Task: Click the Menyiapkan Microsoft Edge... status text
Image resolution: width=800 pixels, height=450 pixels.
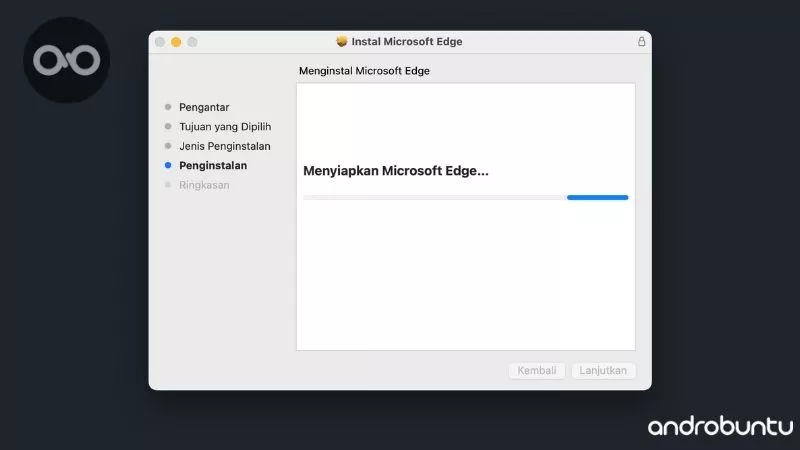Action: [x=396, y=171]
